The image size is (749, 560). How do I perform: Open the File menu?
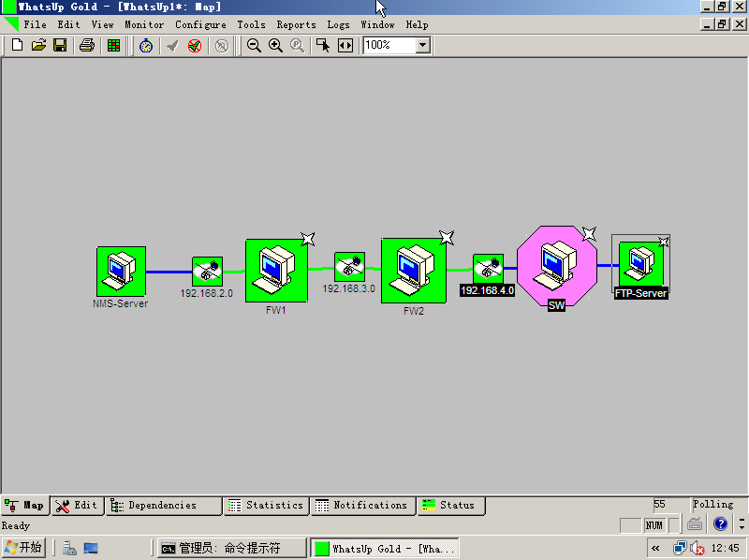coord(35,24)
